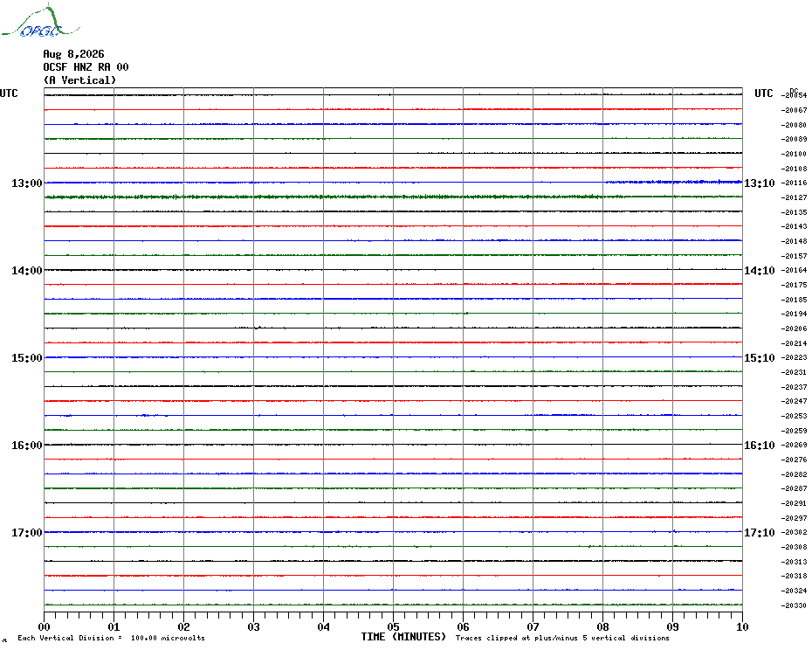This screenshot has width=812, height=650.
Task: Click the DC offset value '-20223'
Action: pyautogui.click(x=794, y=357)
